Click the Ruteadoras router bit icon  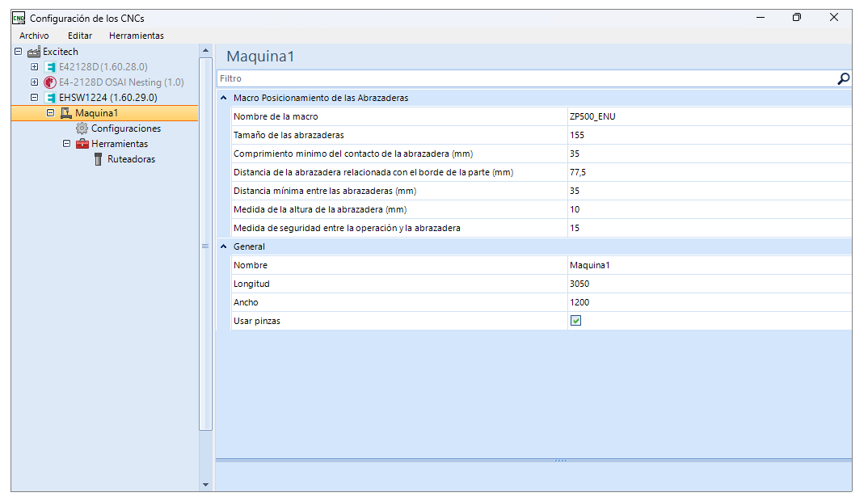coord(98,159)
